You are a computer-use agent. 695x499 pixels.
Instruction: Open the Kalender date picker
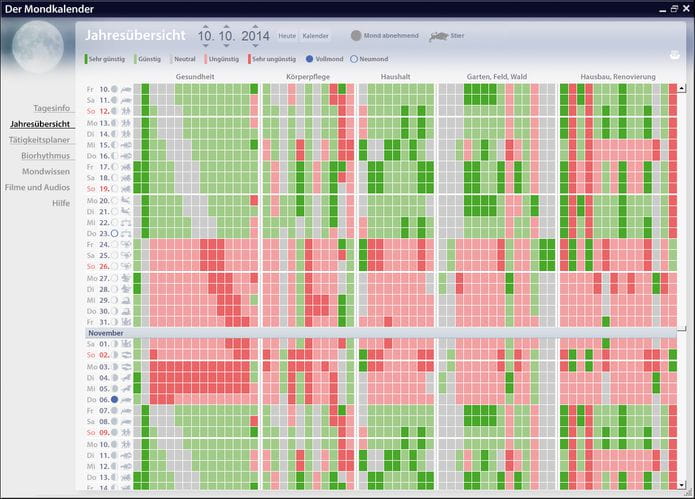click(315, 36)
